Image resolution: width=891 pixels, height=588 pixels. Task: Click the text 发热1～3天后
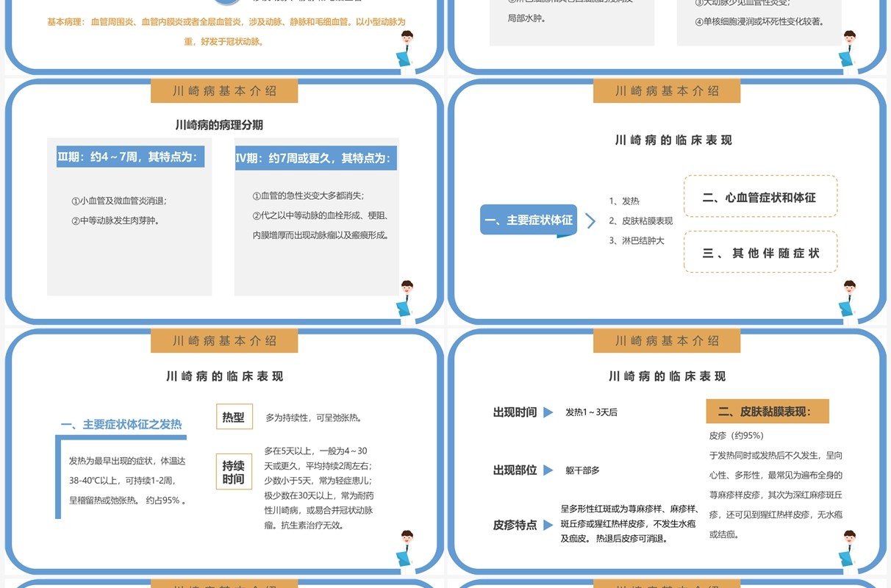point(591,412)
